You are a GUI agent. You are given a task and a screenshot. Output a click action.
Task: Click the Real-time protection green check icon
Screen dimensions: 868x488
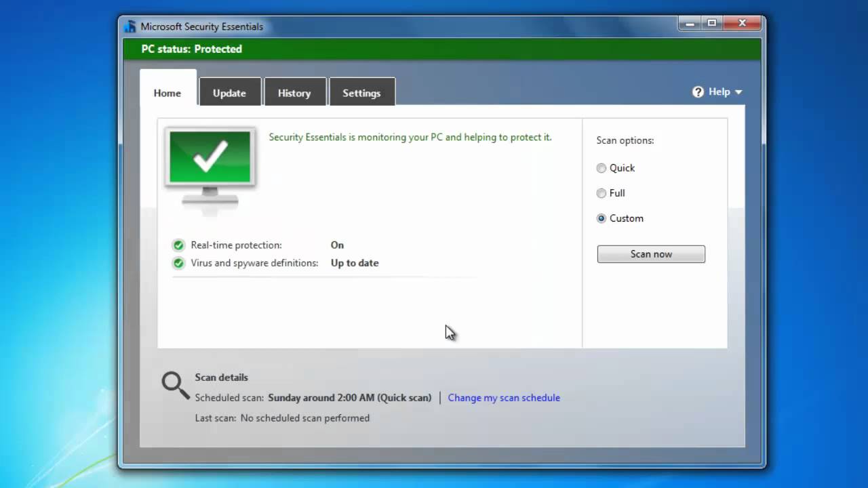point(178,245)
